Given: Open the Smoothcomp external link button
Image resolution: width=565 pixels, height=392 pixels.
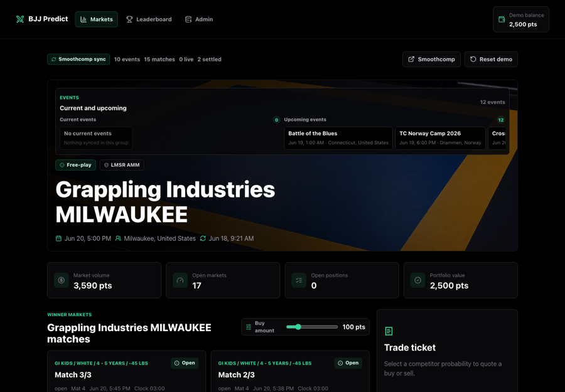Looking at the screenshot, I should pyautogui.click(x=431, y=60).
